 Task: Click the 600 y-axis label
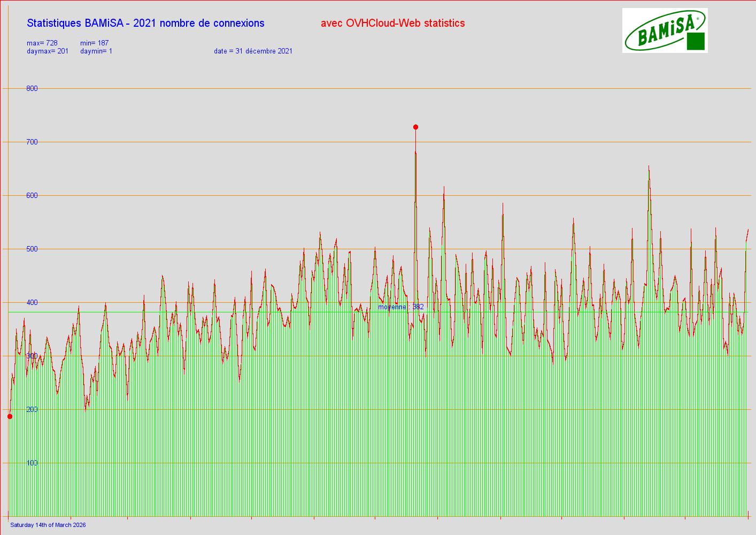coord(32,195)
